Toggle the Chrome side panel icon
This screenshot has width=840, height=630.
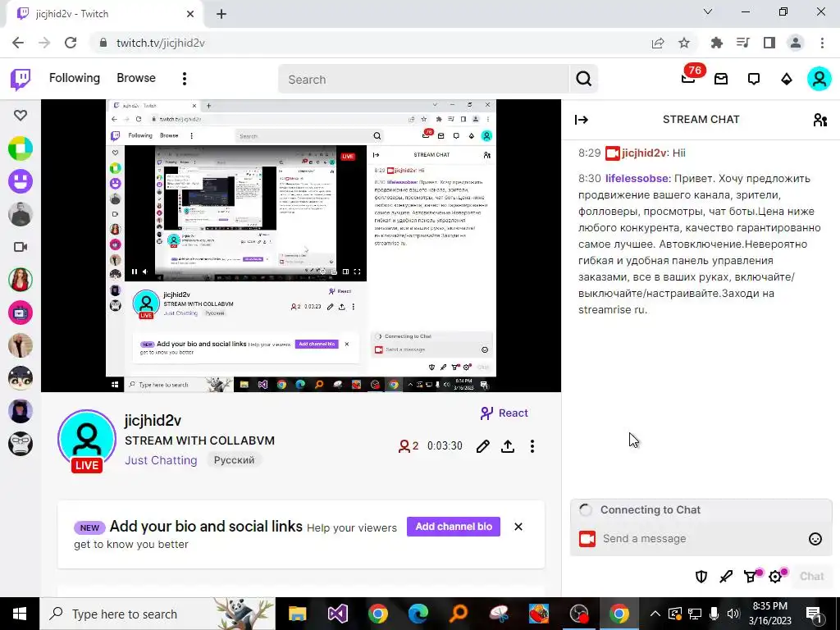pos(769,43)
